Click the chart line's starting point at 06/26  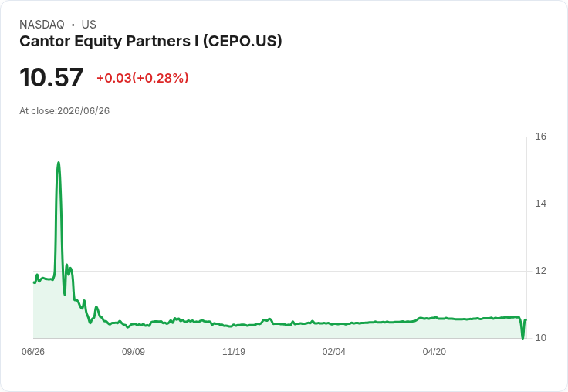click(34, 282)
